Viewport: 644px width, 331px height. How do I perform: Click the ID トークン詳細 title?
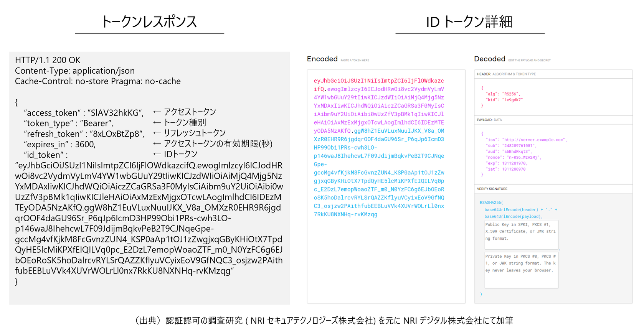pyautogui.click(x=469, y=22)
